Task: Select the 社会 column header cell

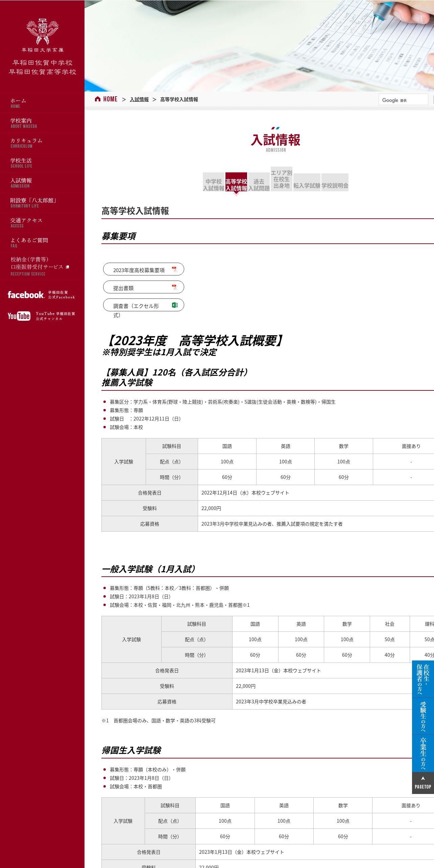Action: click(x=390, y=624)
